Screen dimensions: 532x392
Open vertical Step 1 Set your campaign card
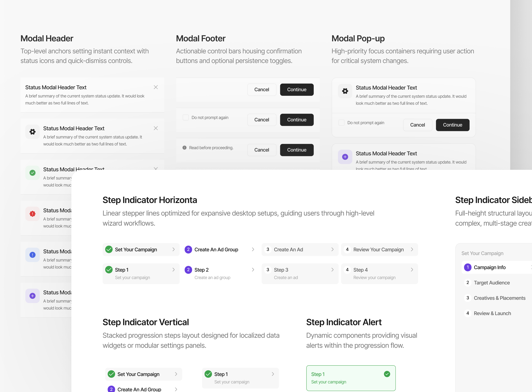pyautogui.click(x=240, y=378)
